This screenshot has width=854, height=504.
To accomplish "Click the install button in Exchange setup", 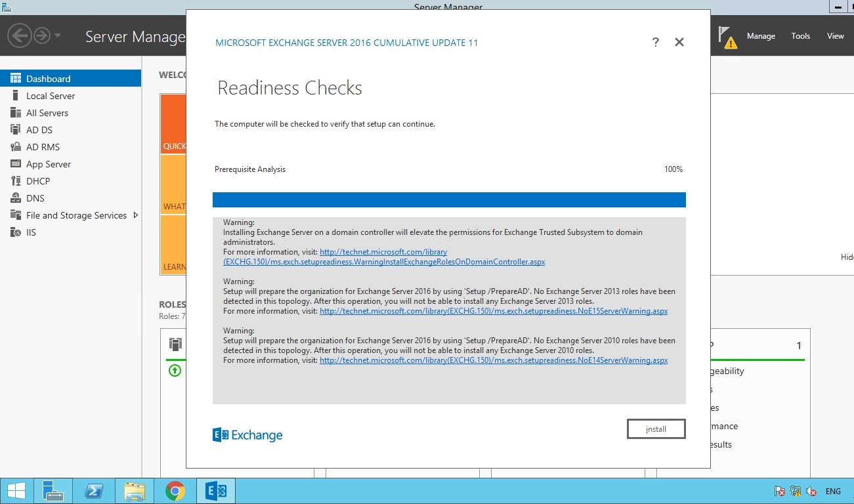I will 656,429.
